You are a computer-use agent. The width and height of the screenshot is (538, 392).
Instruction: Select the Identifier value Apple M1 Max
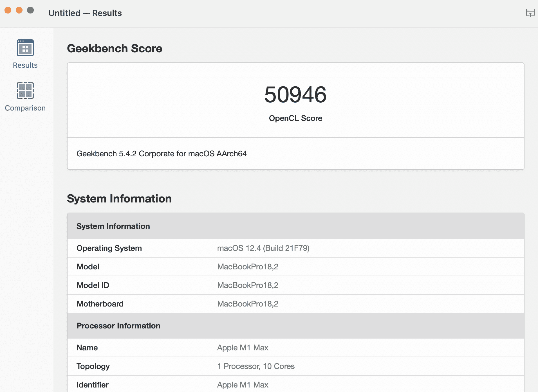coord(243,385)
